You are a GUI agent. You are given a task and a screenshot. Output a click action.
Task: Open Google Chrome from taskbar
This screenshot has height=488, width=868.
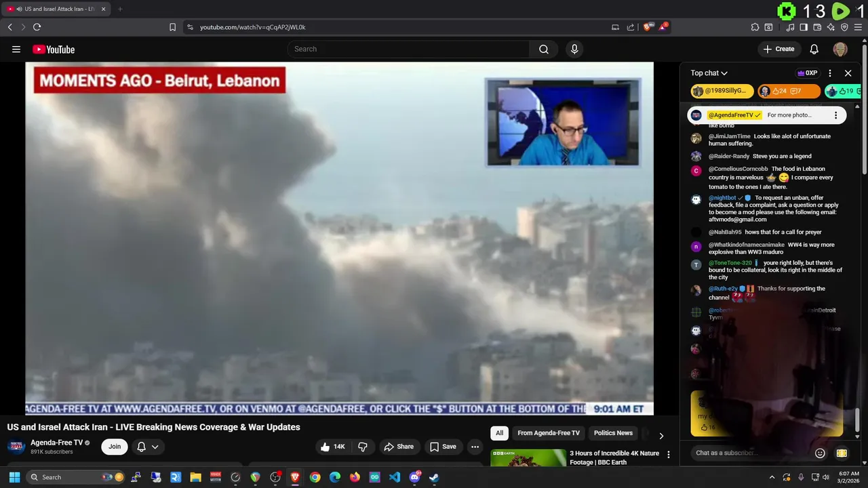click(315, 477)
